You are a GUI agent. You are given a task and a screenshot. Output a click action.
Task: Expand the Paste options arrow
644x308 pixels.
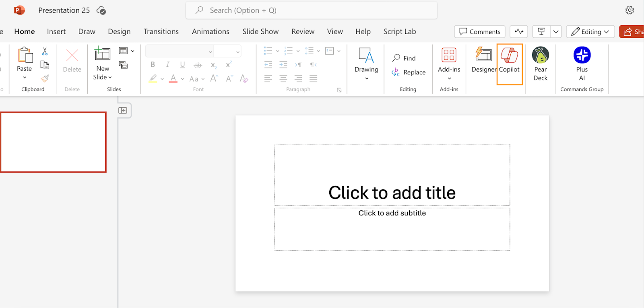[25, 77]
